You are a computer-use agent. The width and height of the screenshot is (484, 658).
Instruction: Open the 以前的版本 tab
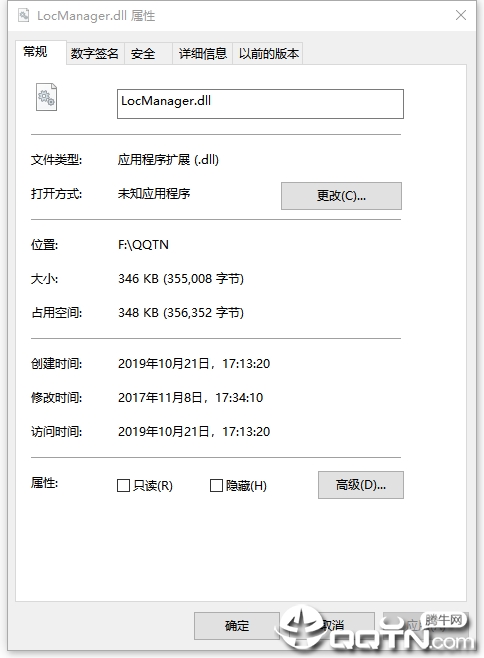[268, 54]
